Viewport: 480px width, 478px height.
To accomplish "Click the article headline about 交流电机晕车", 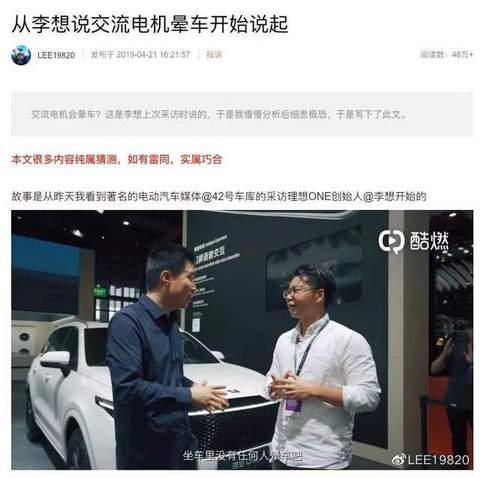I will pyautogui.click(x=150, y=24).
